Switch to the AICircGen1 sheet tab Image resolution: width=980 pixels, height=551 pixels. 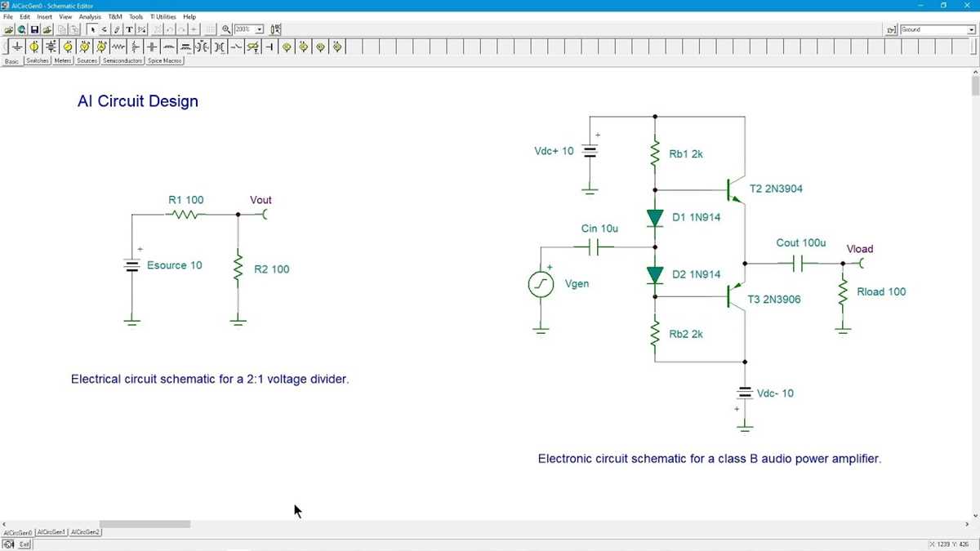click(x=51, y=532)
